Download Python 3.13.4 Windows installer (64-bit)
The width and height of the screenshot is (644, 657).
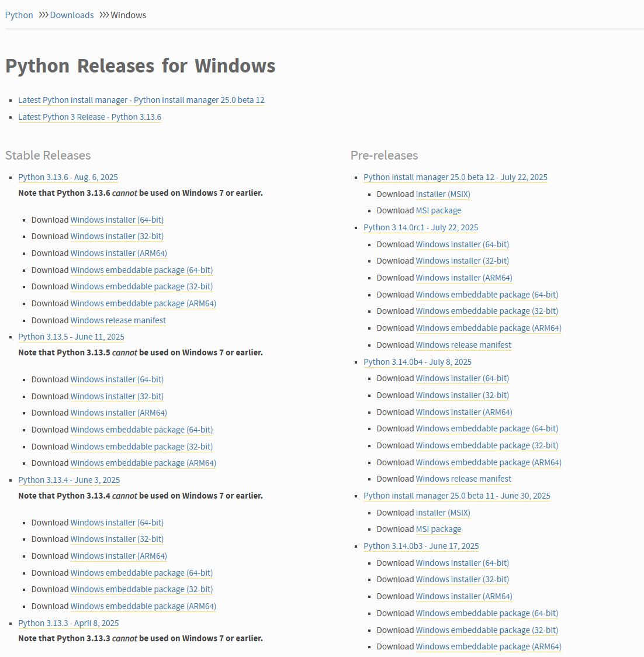pyautogui.click(x=117, y=523)
